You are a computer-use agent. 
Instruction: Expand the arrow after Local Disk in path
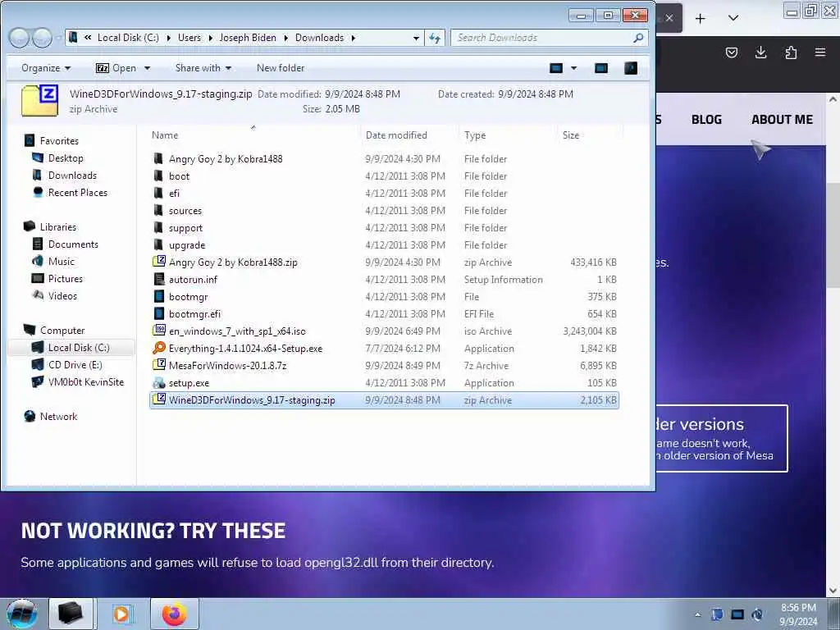tap(168, 38)
